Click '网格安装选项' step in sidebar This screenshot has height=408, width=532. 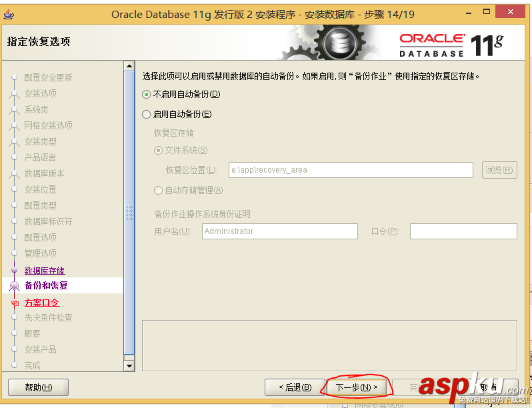coord(48,125)
